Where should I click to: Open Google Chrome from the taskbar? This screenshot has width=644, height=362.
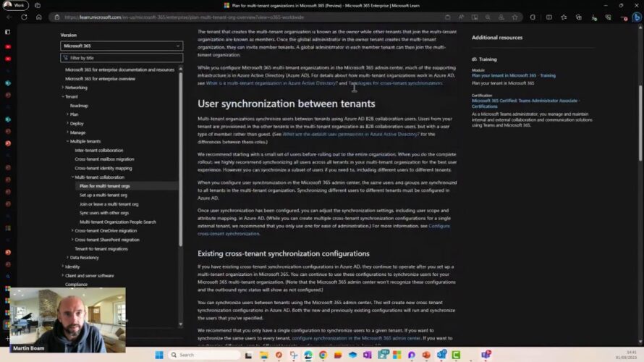(x=323, y=355)
